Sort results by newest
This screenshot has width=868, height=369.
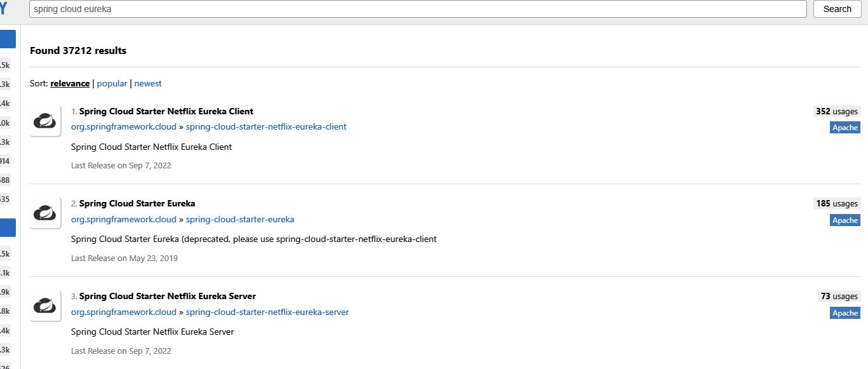tap(148, 83)
